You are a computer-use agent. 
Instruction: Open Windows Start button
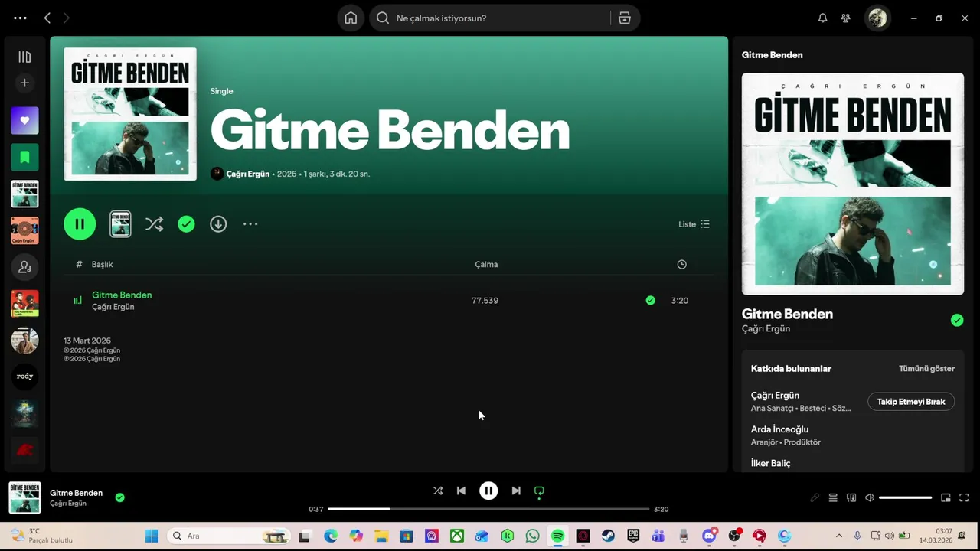coord(152,536)
